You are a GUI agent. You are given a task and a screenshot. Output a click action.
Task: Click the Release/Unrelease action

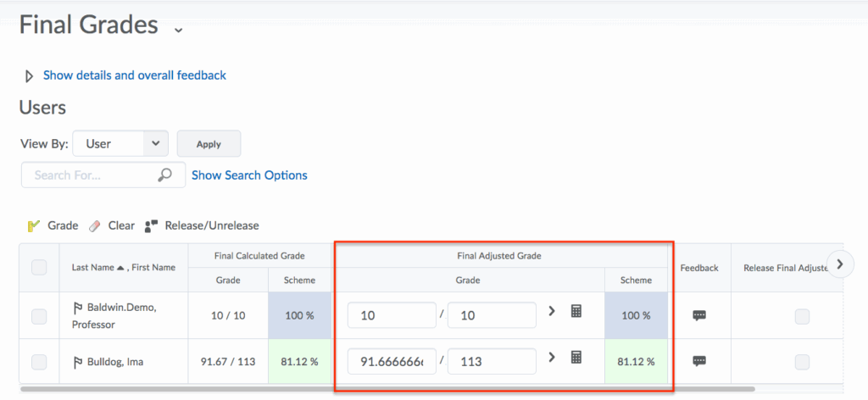(202, 225)
